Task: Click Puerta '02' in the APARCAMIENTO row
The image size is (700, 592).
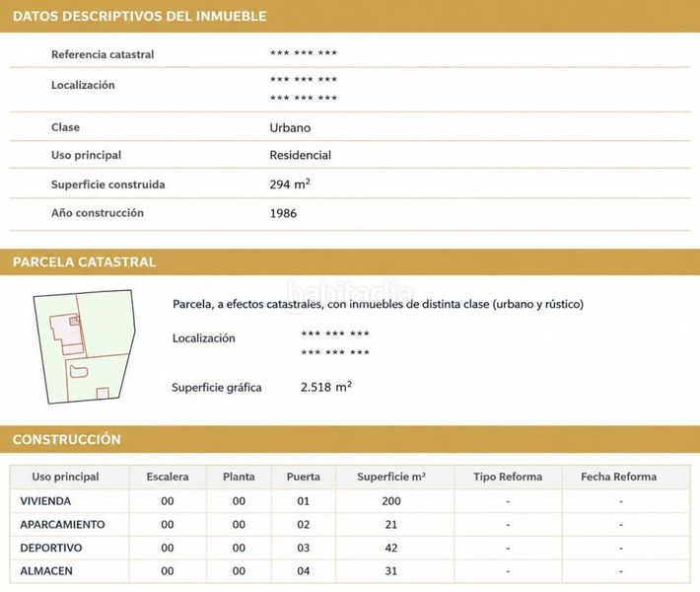Action: (304, 525)
